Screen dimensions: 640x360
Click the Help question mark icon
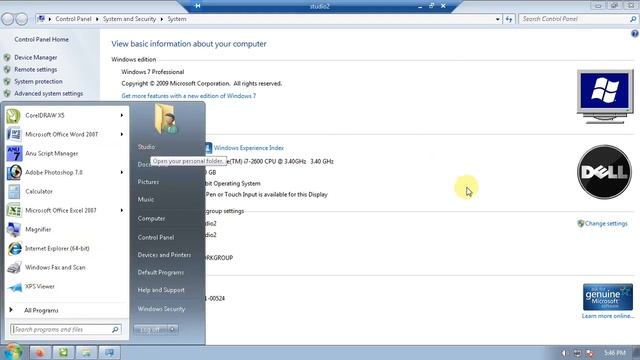[635, 34]
